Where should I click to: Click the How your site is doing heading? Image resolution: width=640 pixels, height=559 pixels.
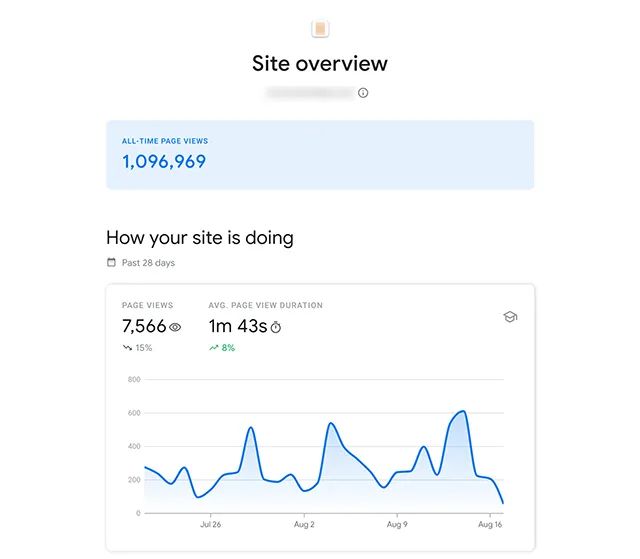[x=200, y=238]
